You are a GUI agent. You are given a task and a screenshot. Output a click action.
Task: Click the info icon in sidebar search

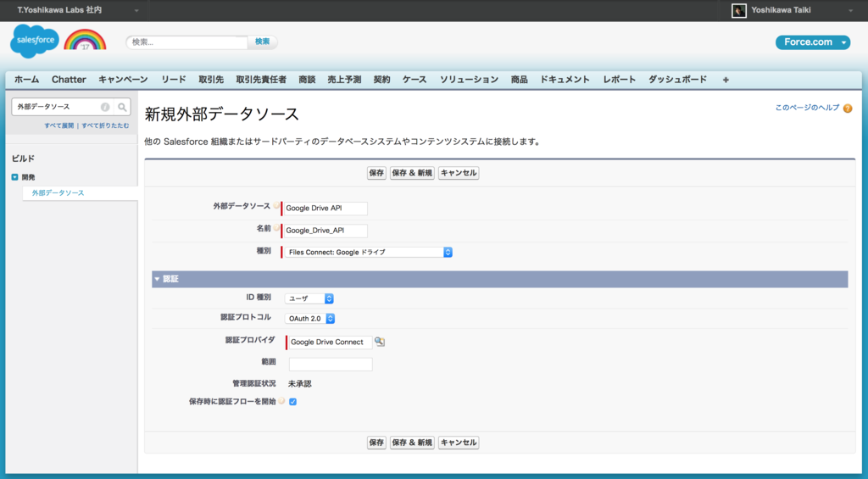click(x=104, y=107)
